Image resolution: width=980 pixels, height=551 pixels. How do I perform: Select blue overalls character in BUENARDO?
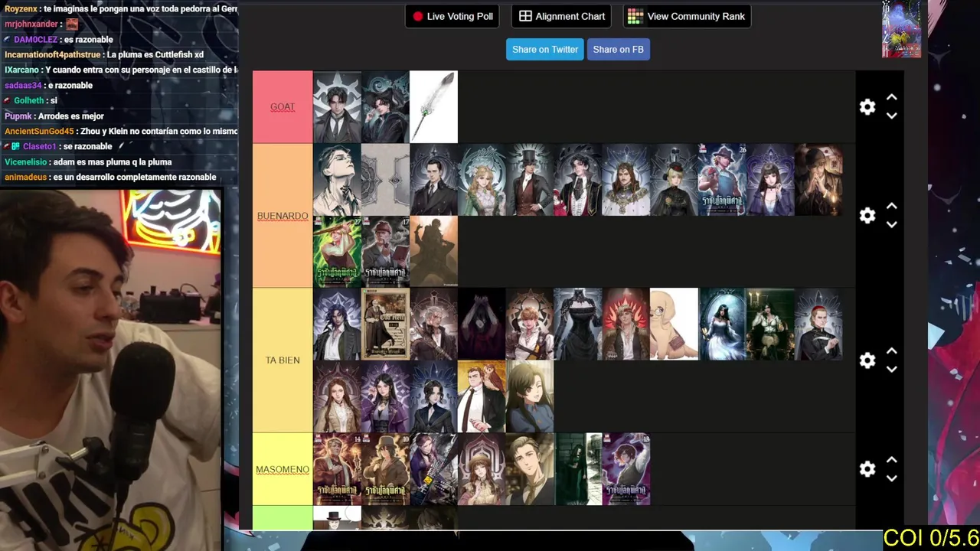(x=723, y=180)
